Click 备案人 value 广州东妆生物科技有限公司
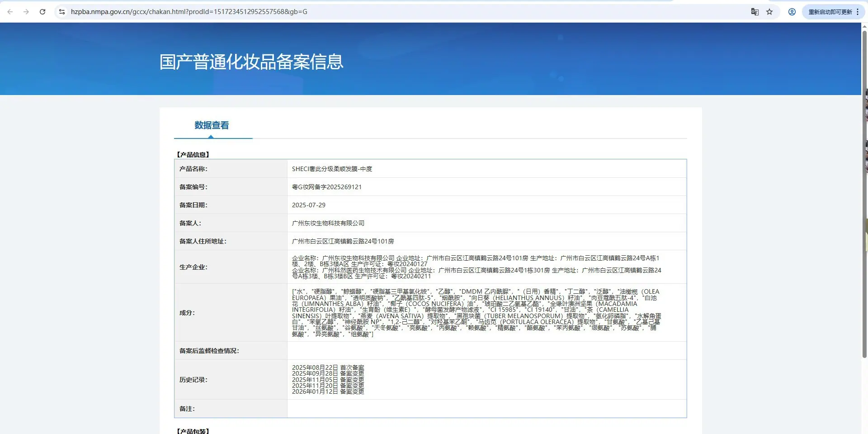The width and height of the screenshot is (868, 434). (328, 223)
